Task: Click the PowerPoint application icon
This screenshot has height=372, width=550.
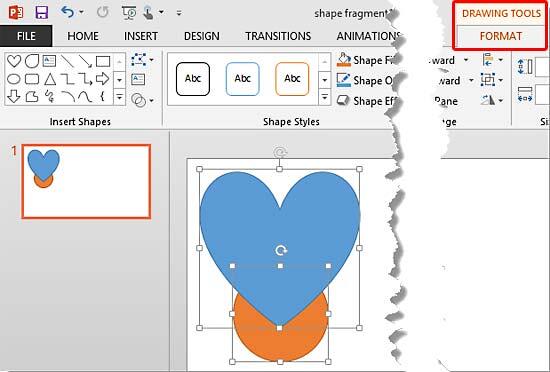Action: (x=15, y=13)
